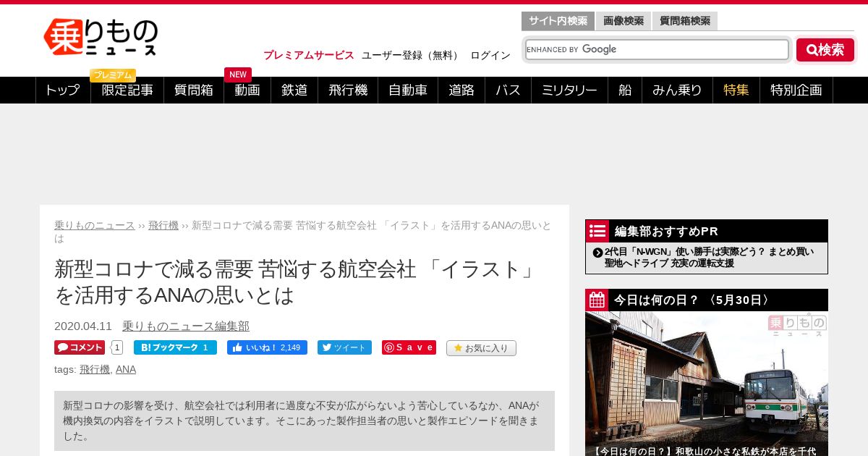The width and height of the screenshot is (868, 456).
Task: Open the ミリタリー menu item
Action: (x=570, y=90)
